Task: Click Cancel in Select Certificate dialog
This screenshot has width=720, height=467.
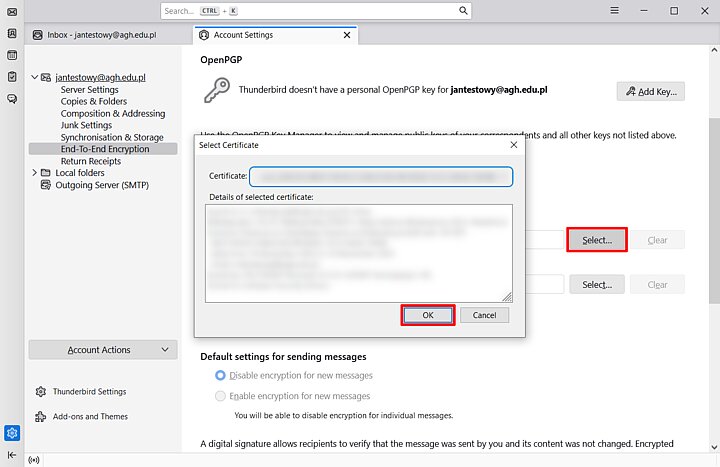Action: point(484,315)
